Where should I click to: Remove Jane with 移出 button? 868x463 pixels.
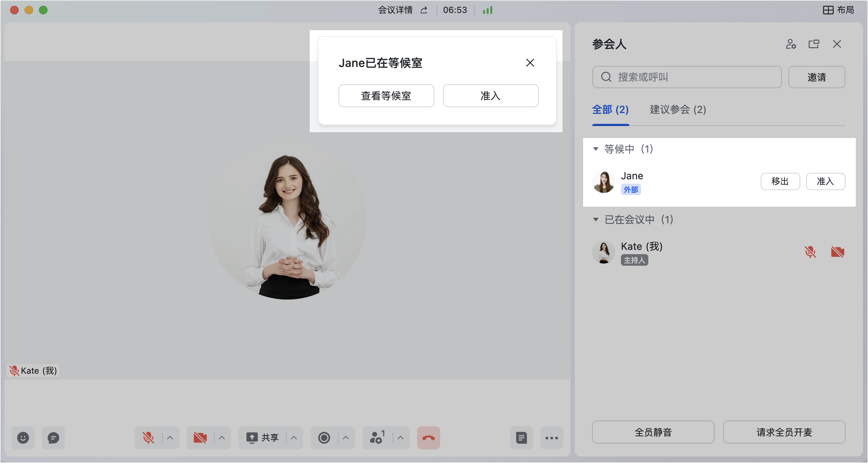pyautogui.click(x=780, y=181)
